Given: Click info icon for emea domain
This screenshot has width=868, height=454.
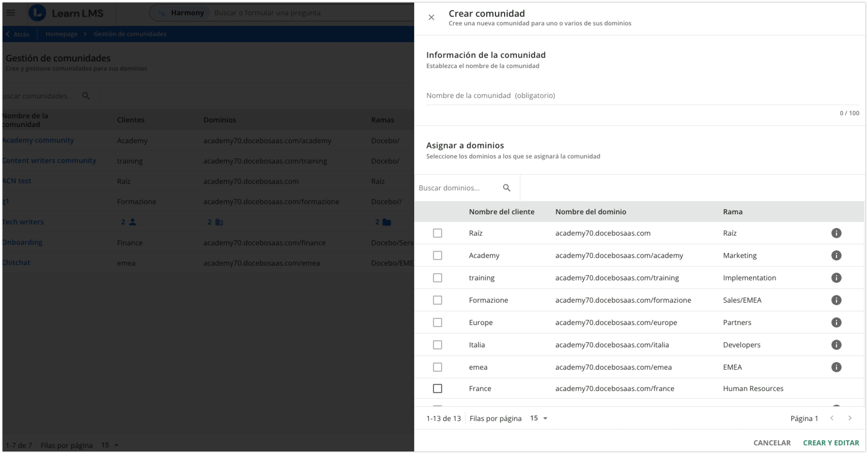Looking at the screenshot, I should [x=836, y=367].
